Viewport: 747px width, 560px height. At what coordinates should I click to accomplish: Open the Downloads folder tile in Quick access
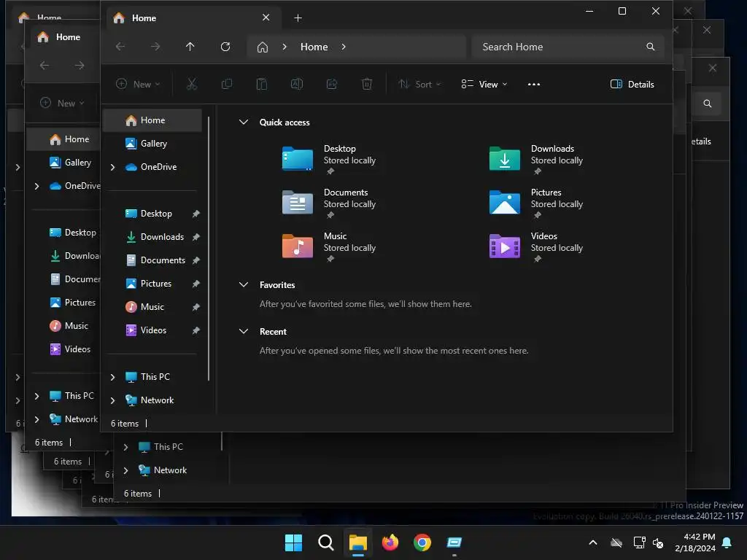tap(536, 159)
